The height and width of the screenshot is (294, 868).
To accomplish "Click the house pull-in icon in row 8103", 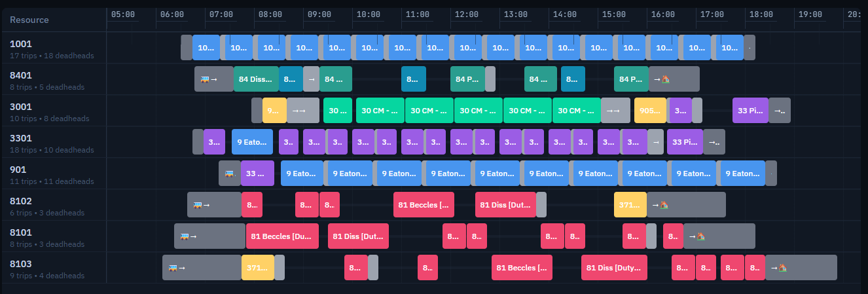I will 782,268.
